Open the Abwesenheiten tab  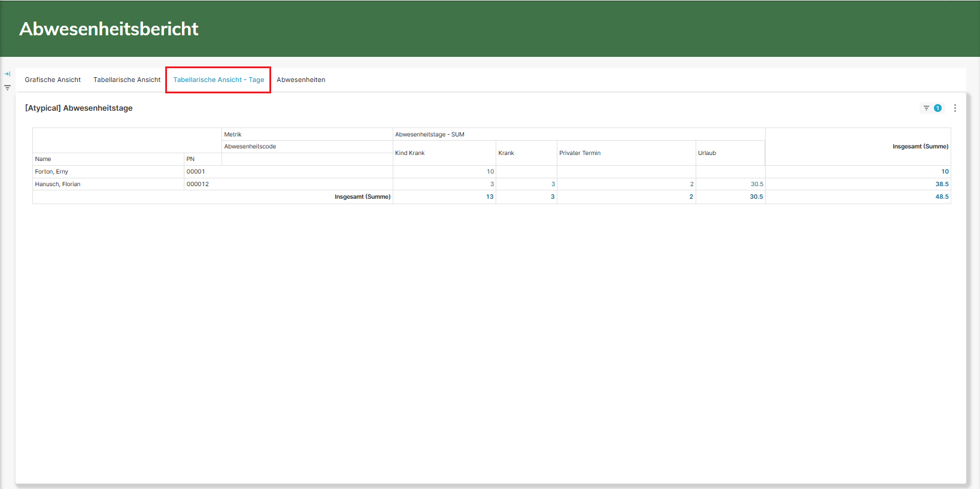(301, 80)
